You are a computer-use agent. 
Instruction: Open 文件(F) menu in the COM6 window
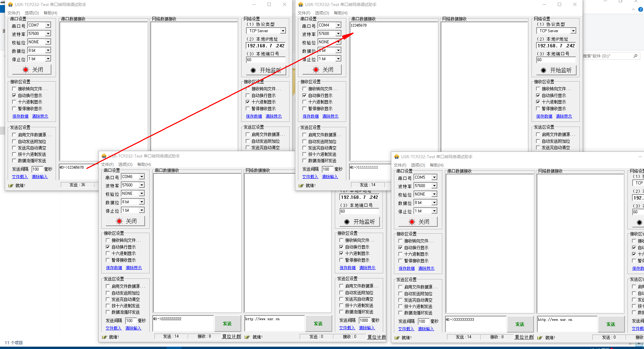(107, 165)
